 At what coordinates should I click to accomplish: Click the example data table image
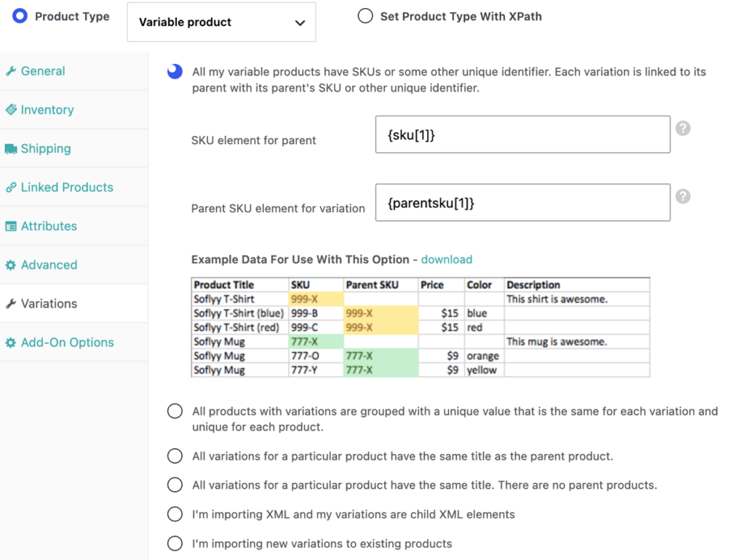(421, 327)
